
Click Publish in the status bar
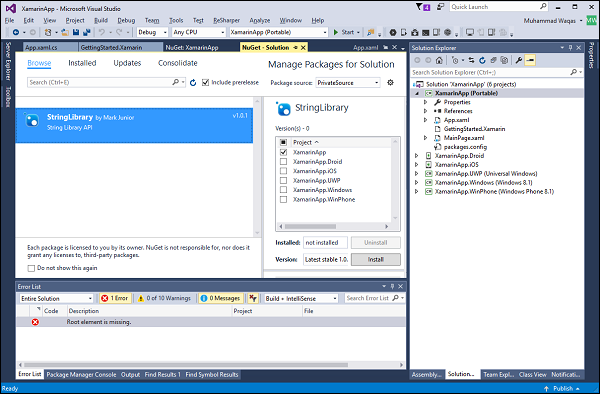563,388
